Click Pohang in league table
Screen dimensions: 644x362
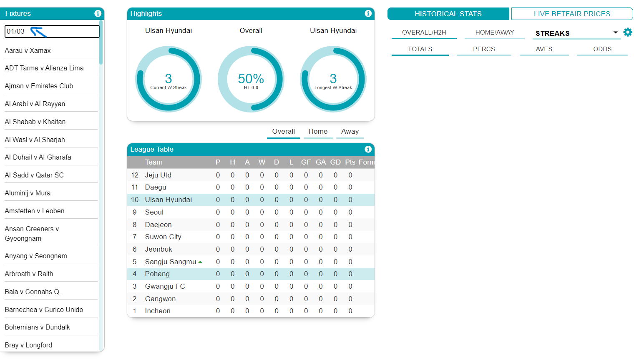pyautogui.click(x=157, y=274)
